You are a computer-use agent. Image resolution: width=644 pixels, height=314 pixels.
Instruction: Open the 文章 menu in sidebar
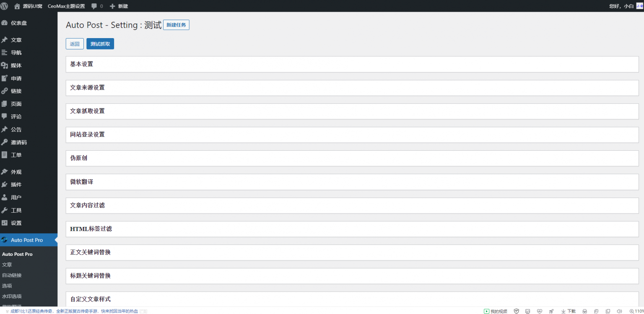(x=16, y=40)
